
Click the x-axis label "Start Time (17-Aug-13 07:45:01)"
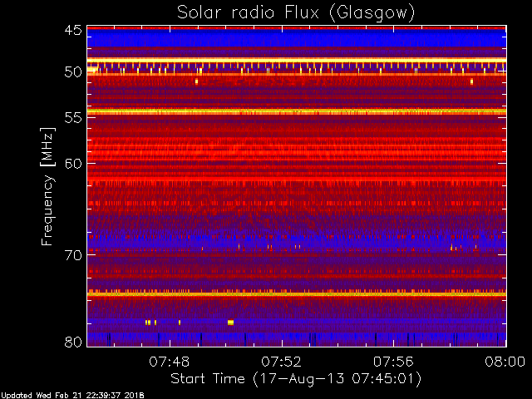tap(296, 379)
